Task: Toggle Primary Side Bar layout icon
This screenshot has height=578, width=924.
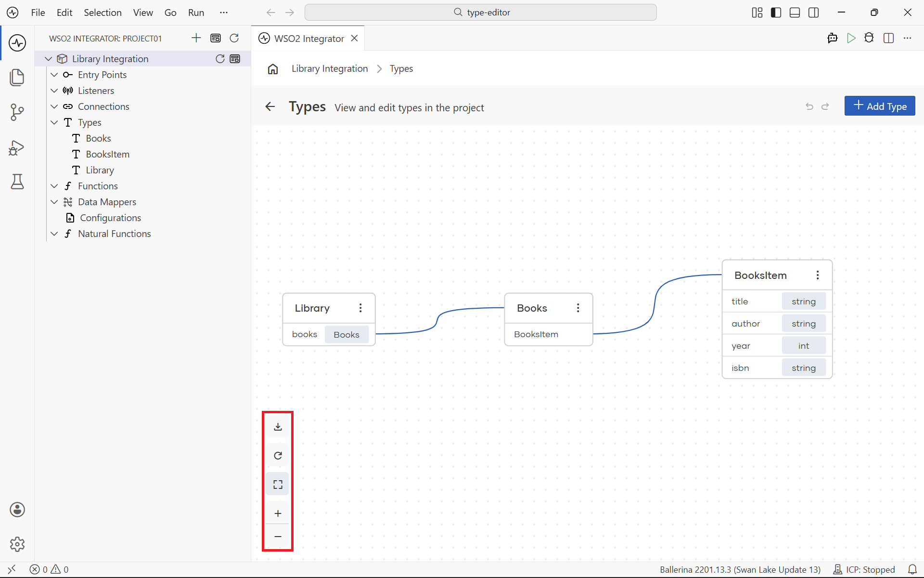Action: (x=776, y=13)
